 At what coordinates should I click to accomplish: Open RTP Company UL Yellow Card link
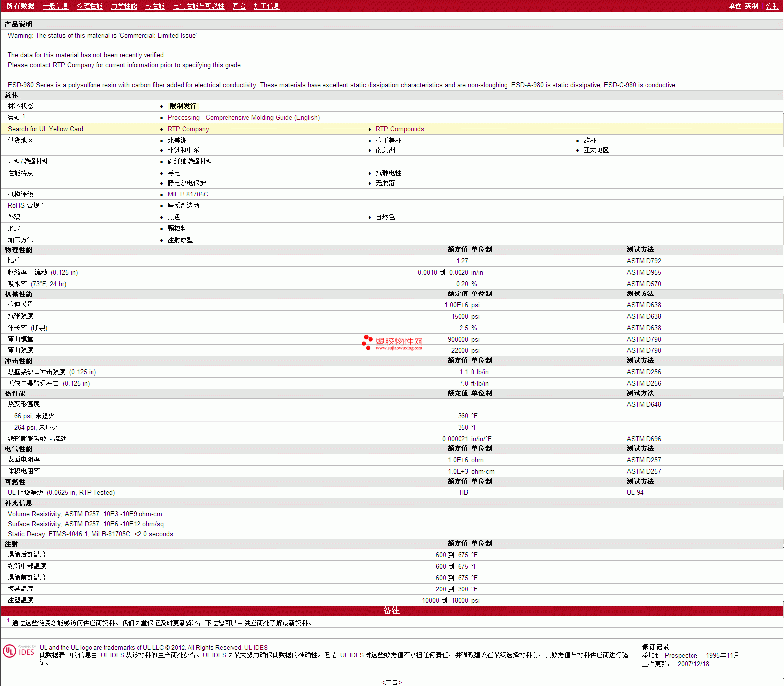188,129
